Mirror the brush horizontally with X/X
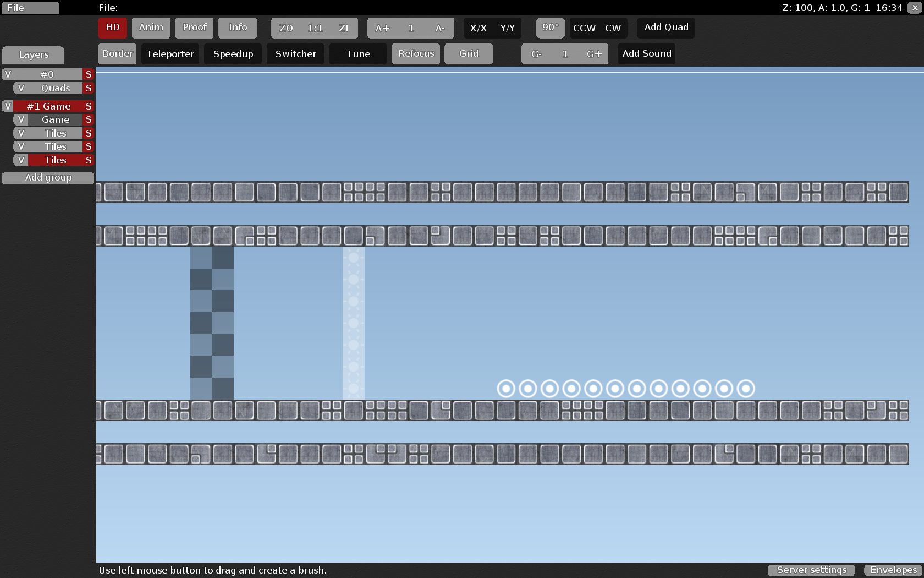Viewport: 924px width, 578px height. coord(478,28)
